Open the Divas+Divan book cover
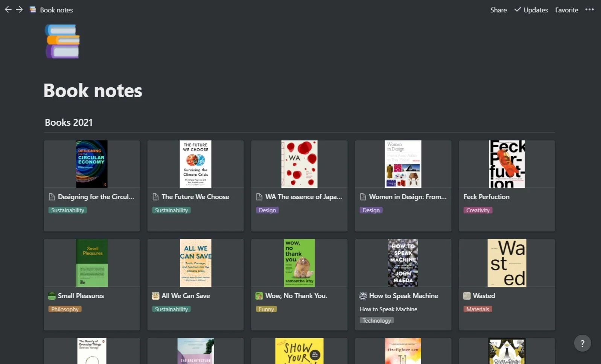 tap(507, 351)
